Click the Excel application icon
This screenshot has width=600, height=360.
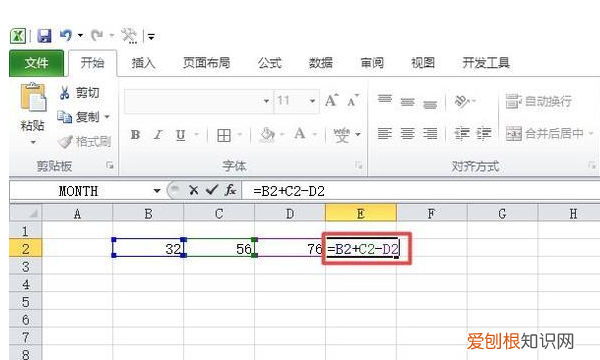pyautogui.click(x=18, y=36)
